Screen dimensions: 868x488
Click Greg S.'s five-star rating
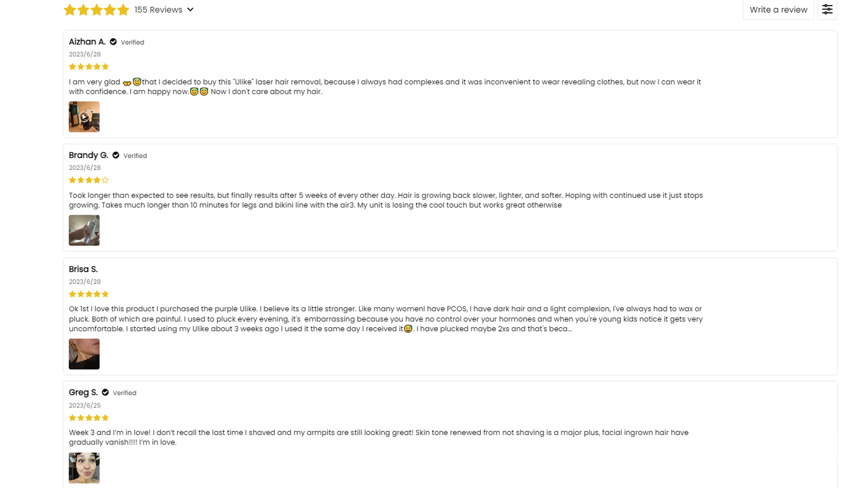pyautogui.click(x=89, y=418)
